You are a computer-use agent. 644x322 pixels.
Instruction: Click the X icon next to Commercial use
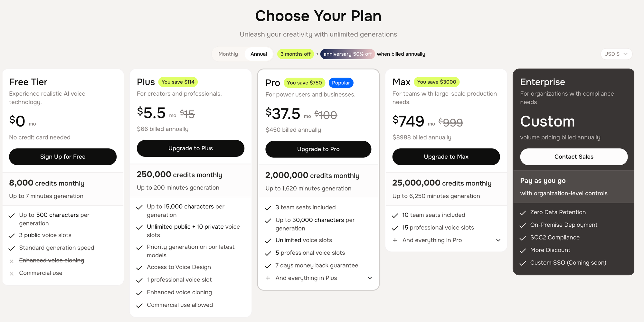coord(12,274)
